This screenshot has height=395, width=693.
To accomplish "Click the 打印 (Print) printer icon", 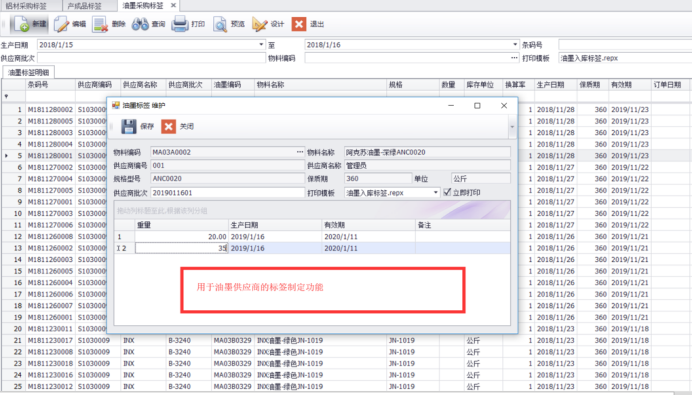I will pyautogui.click(x=180, y=24).
